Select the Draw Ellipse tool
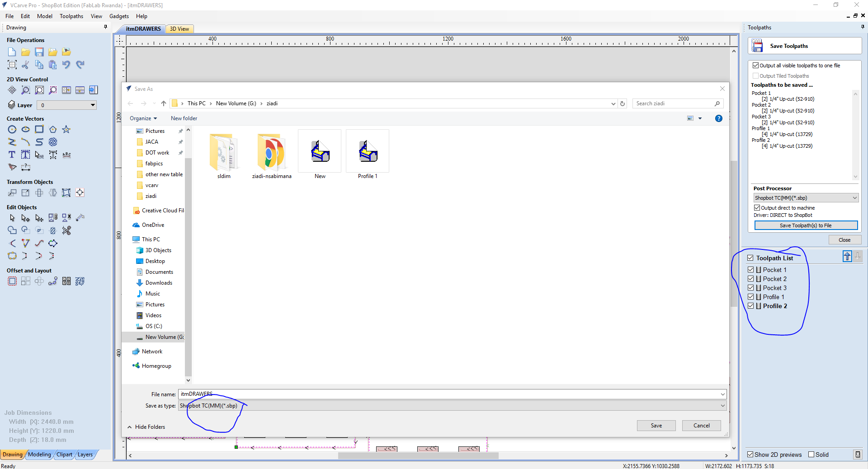 pyautogui.click(x=26, y=130)
